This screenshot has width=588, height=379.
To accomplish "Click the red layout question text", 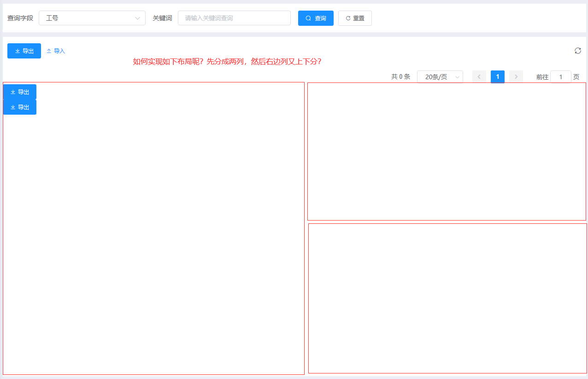I will tap(227, 62).
